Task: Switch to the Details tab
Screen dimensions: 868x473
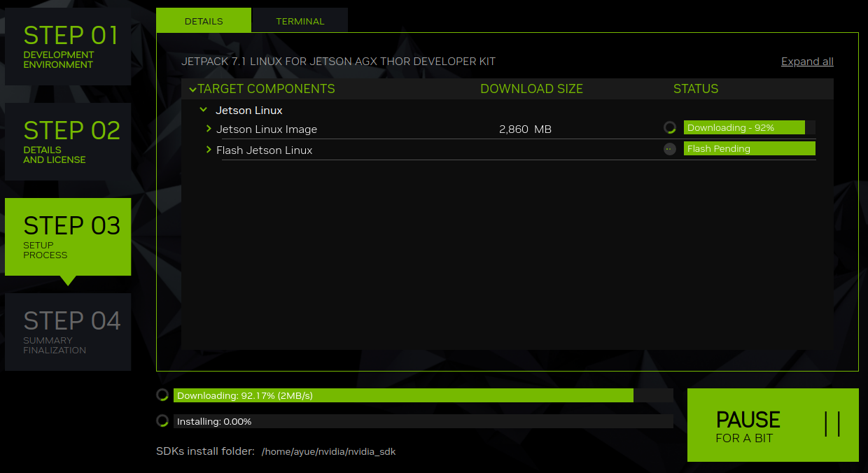Action: click(x=204, y=21)
